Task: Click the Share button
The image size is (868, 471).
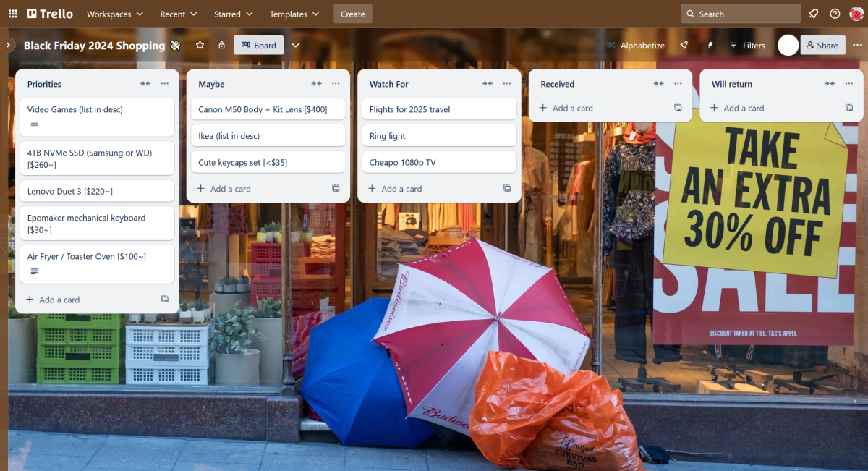Action: 822,45
